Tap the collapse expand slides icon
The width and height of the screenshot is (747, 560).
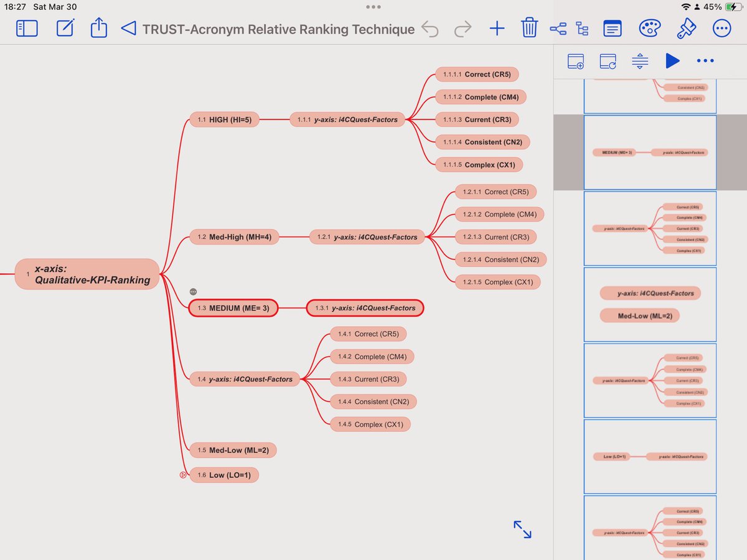point(640,61)
